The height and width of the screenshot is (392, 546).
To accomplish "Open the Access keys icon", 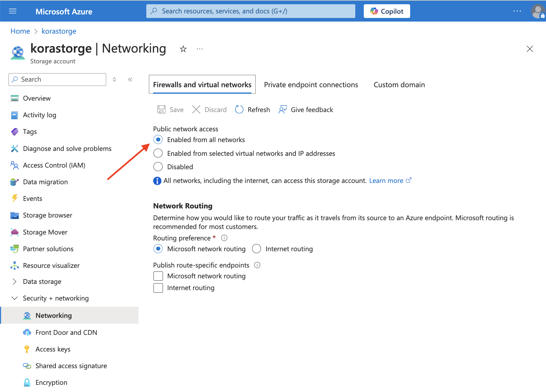I will point(27,349).
